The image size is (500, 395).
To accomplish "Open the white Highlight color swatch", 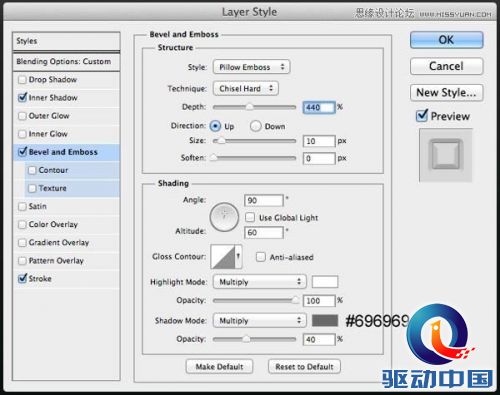I will 325,282.
